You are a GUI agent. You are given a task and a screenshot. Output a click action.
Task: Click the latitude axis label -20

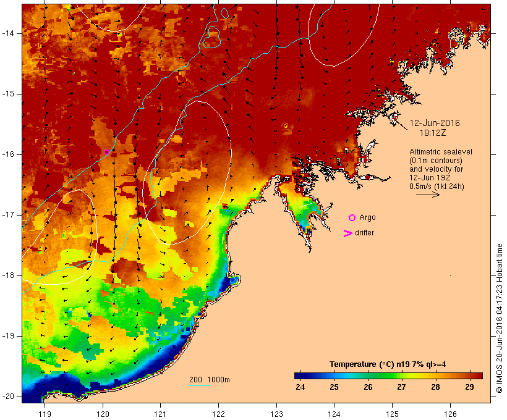[x=8, y=397]
